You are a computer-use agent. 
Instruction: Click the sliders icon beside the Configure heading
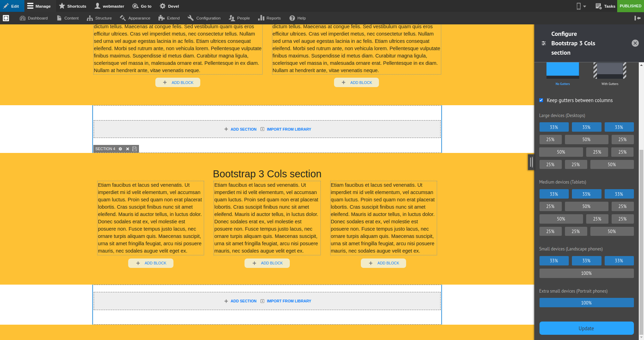pyautogui.click(x=544, y=43)
